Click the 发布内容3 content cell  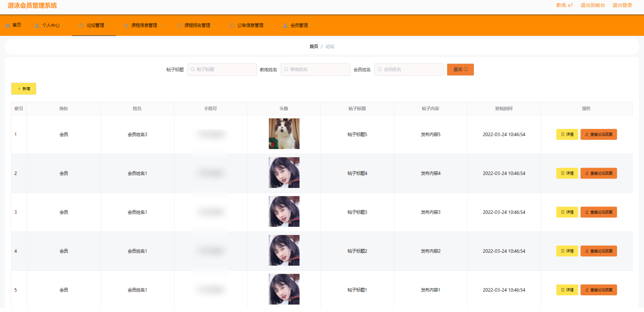pyautogui.click(x=430, y=212)
